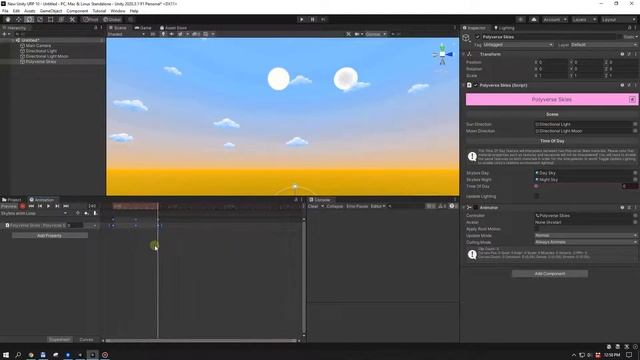Open the GameObject menu
Screen dimensions: 640x360
(51, 11)
